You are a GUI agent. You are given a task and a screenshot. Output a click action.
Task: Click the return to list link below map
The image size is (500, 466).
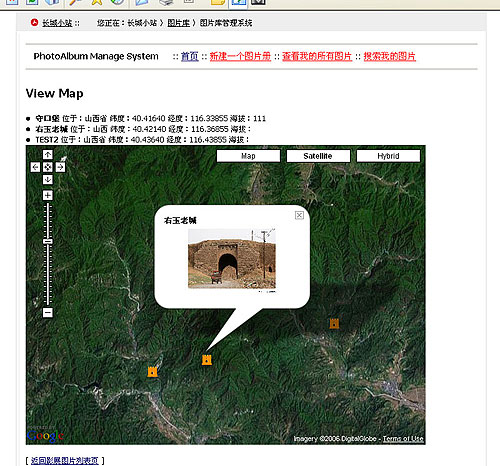click(65, 460)
